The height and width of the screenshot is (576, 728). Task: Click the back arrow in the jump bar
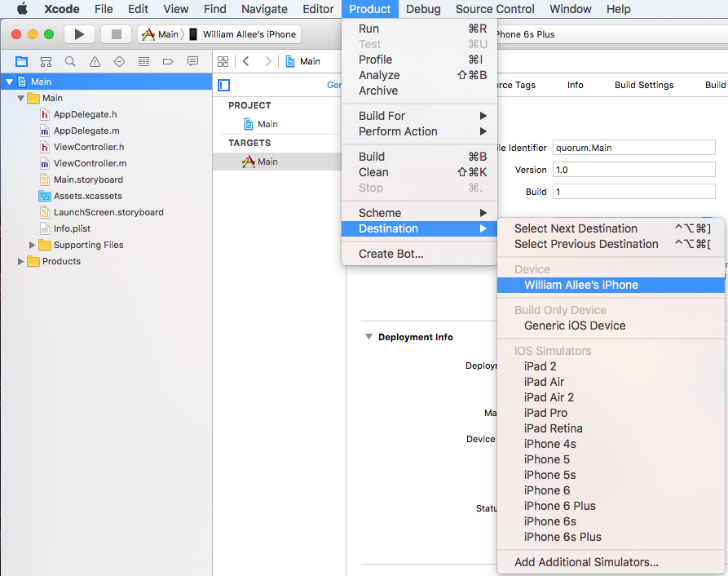click(245, 61)
